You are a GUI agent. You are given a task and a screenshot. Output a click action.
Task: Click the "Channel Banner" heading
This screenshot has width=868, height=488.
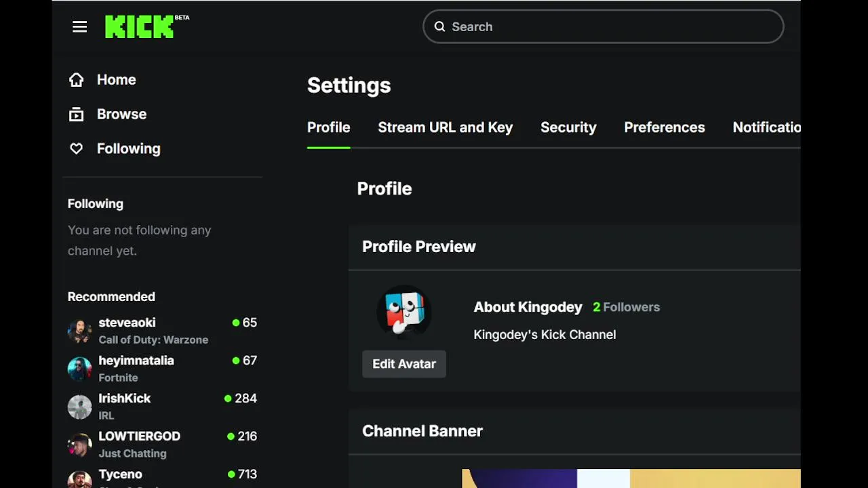(x=422, y=431)
